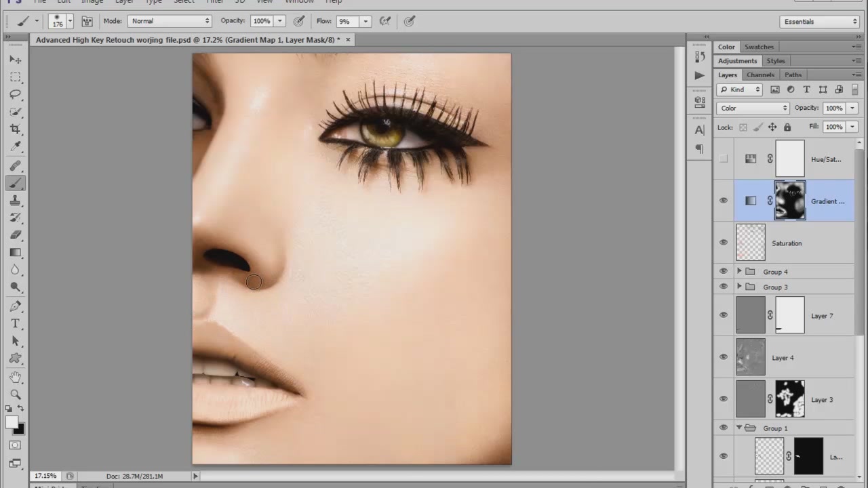Enable pressure for opacity button

pos(298,21)
